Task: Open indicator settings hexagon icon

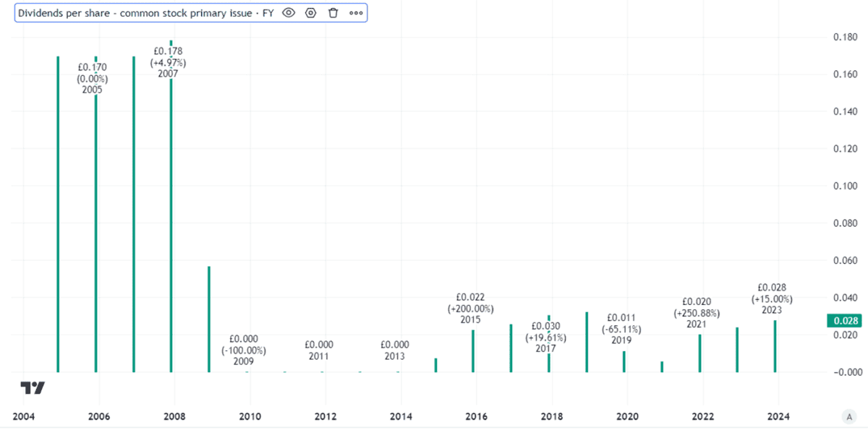Action: 311,13
